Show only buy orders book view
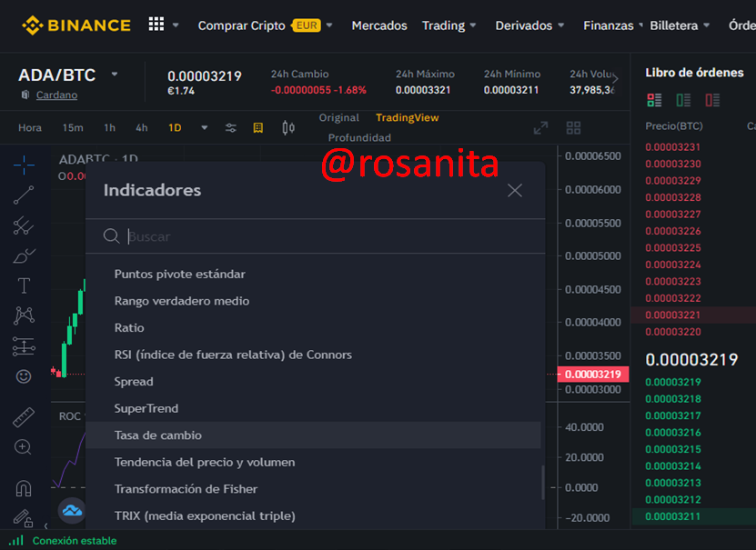756x550 pixels. 683,100
